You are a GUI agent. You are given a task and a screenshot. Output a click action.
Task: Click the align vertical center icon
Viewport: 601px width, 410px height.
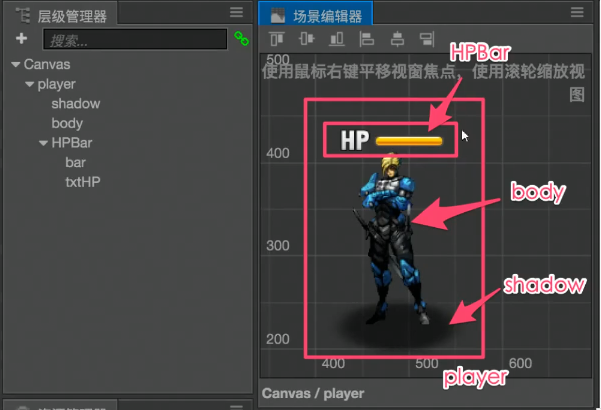tap(307, 39)
